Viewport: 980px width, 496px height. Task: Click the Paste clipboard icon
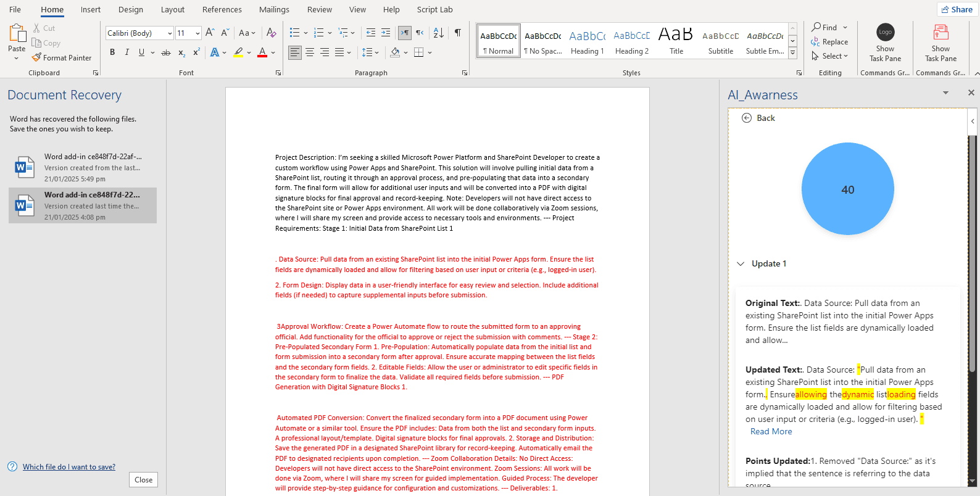click(17, 33)
